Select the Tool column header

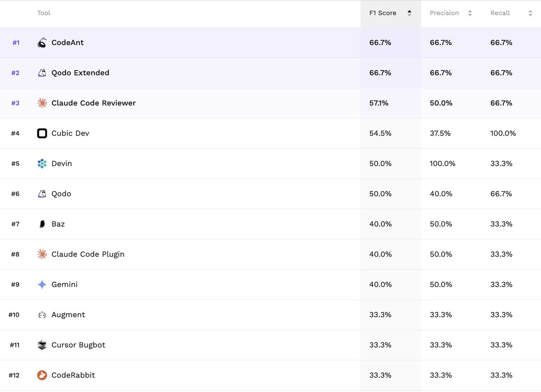pos(44,13)
